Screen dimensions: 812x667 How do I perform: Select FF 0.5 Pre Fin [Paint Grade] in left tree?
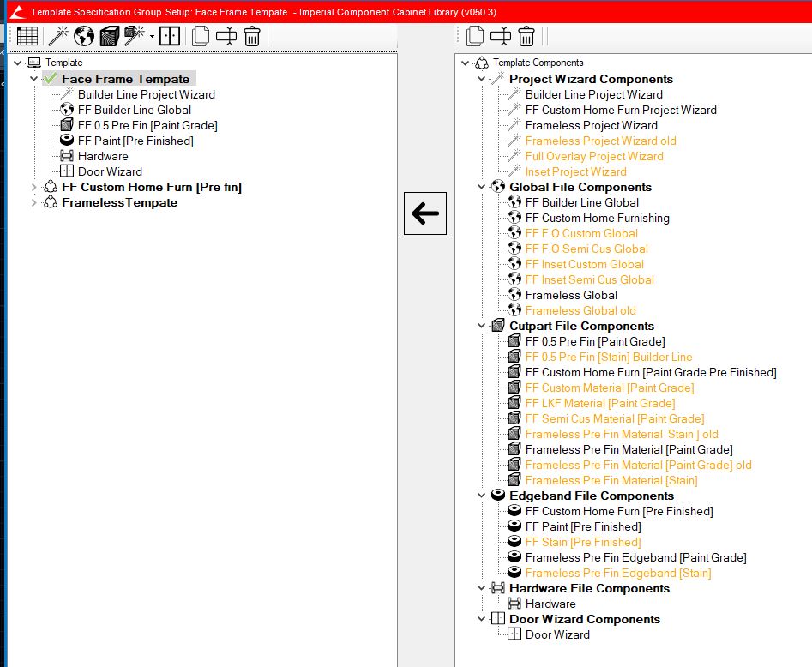point(147,125)
